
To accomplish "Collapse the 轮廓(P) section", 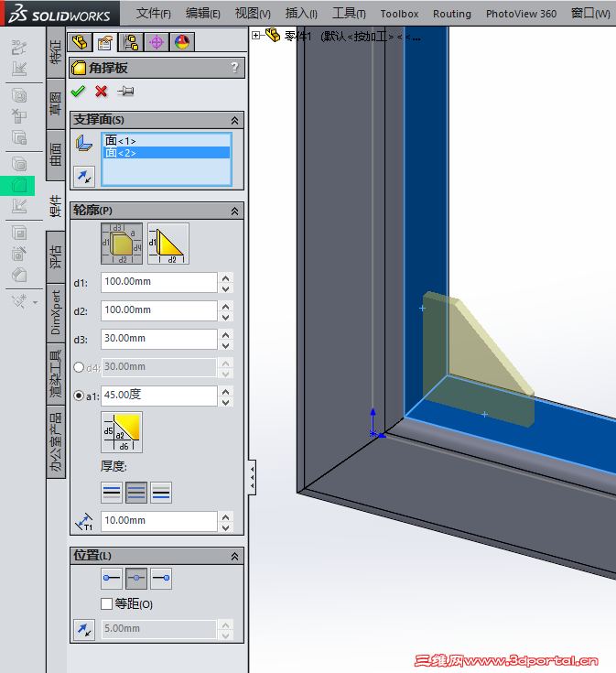I will point(234,212).
